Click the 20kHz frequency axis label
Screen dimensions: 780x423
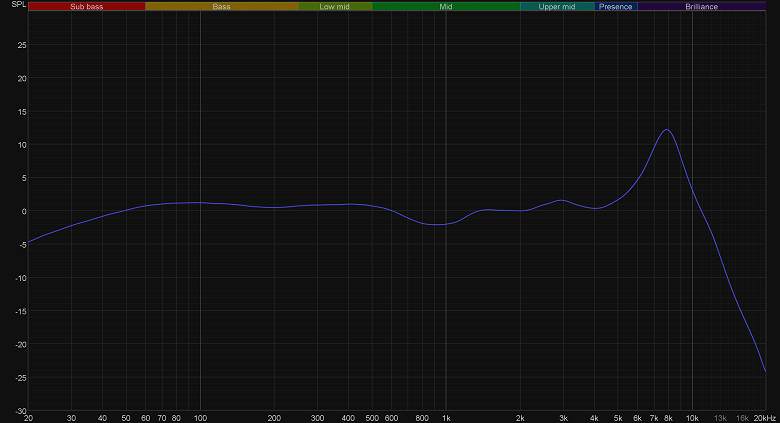click(x=765, y=419)
